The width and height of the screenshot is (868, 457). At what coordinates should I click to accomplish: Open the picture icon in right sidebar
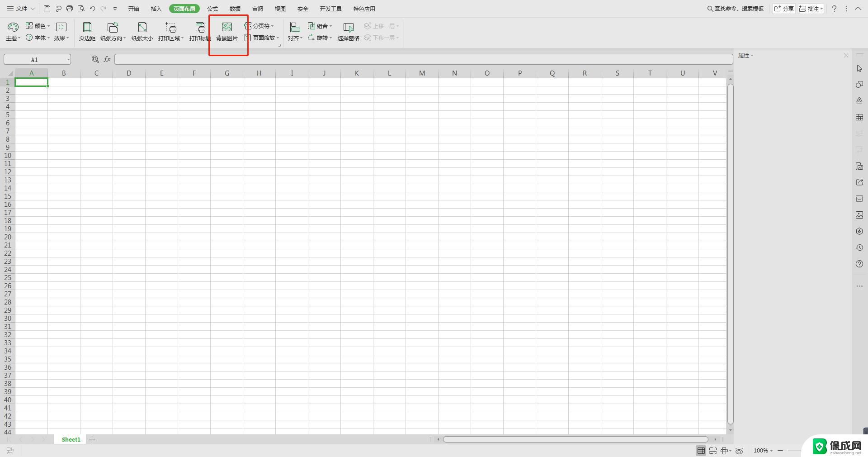859,215
